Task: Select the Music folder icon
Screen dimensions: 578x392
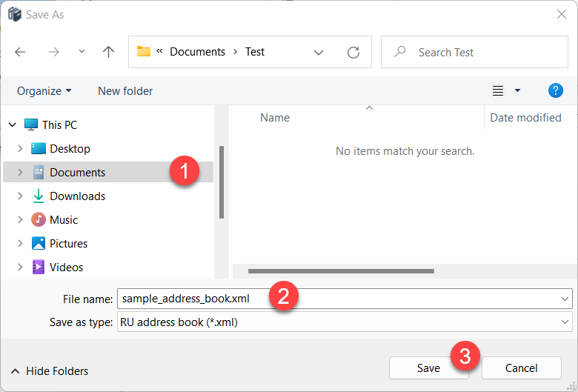Action: tap(39, 220)
